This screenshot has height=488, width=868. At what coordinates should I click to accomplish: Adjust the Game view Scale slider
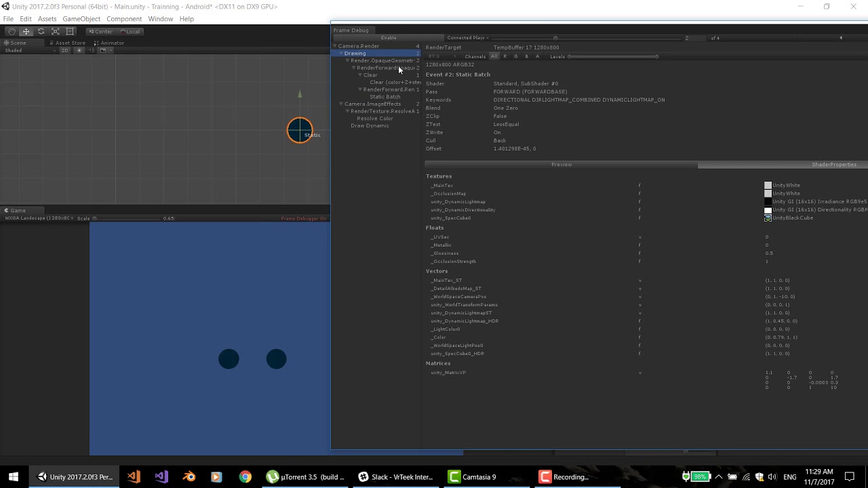click(126, 218)
